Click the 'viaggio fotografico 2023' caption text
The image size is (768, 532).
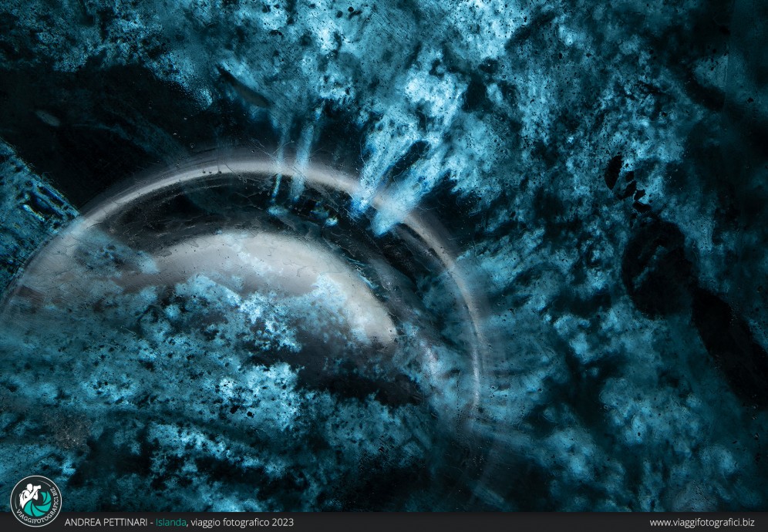point(241,522)
